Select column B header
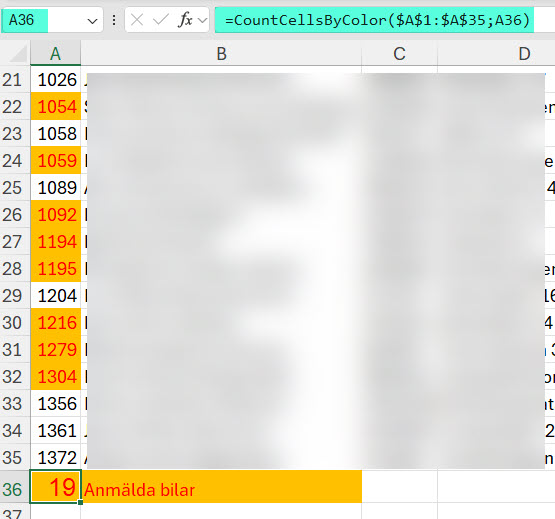This screenshot has width=555, height=519. click(x=221, y=53)
